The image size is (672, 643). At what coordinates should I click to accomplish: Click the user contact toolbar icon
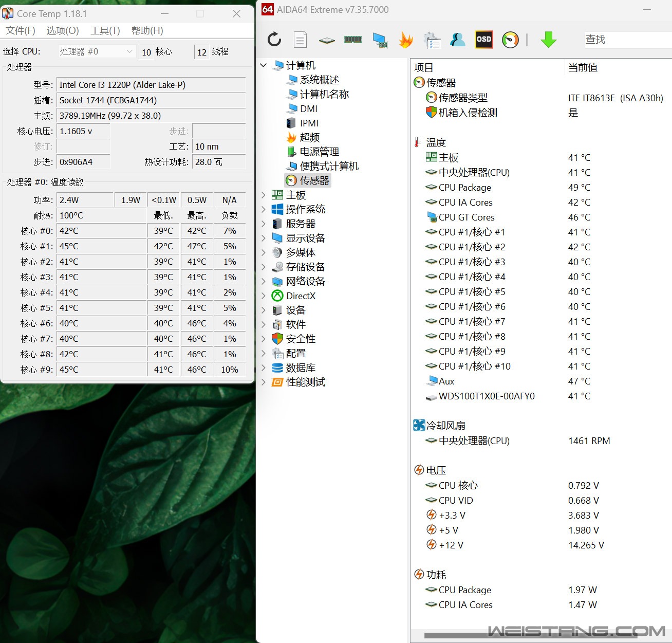point(457,40)
